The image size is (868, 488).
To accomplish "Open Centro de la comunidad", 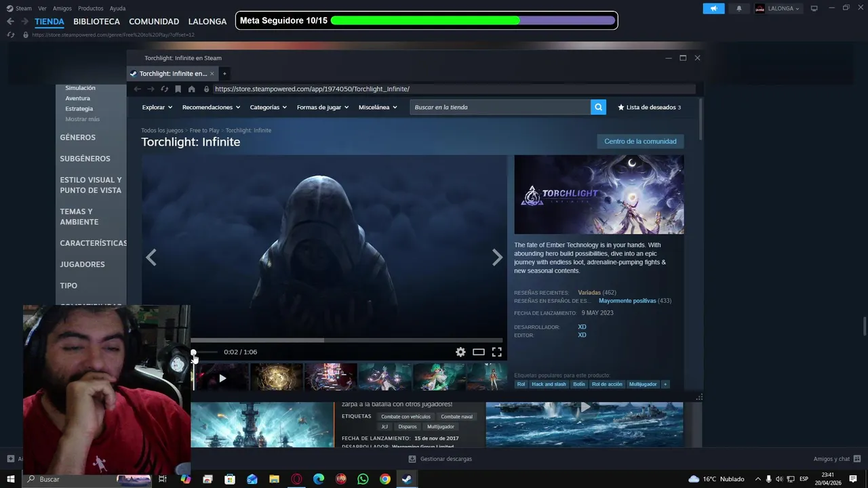I will coord(640,142).
